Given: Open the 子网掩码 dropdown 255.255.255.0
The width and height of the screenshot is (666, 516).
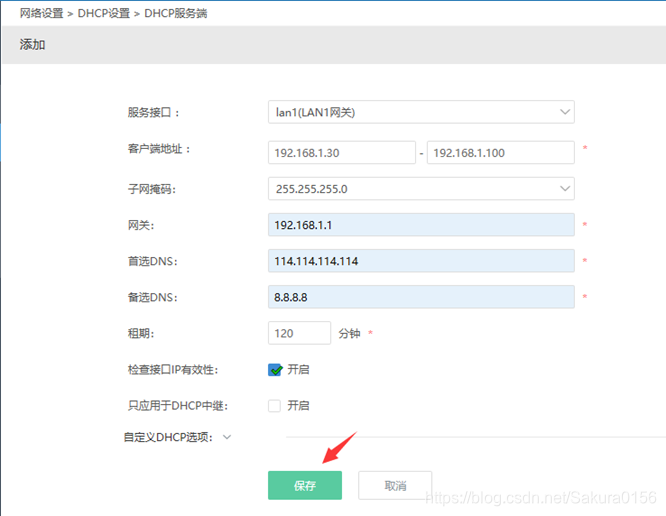Looking at the screenshot, I should 421,189.
